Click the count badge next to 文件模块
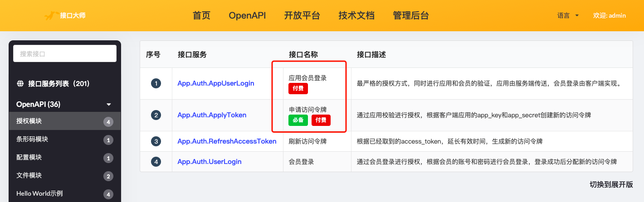The image size is (644, 202). click(x=108, y=176)
